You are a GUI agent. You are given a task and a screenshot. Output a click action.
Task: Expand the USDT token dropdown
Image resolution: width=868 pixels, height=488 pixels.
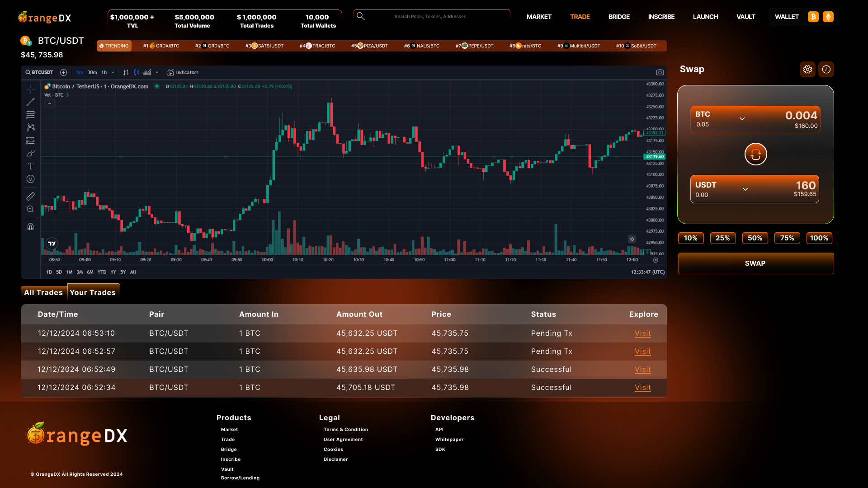745,189
